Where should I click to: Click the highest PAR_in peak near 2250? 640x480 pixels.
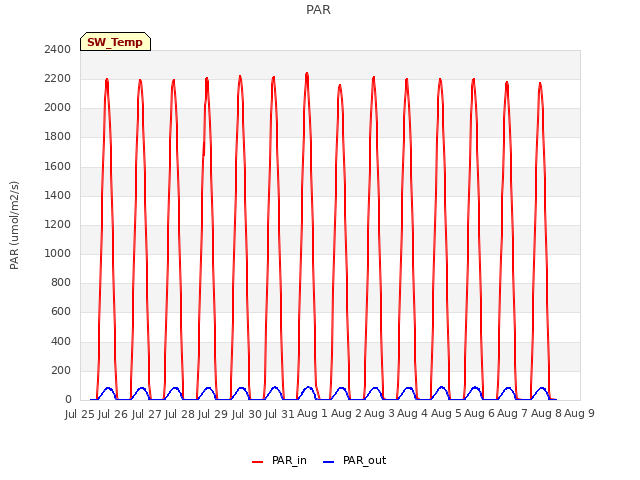click(307, 74)
